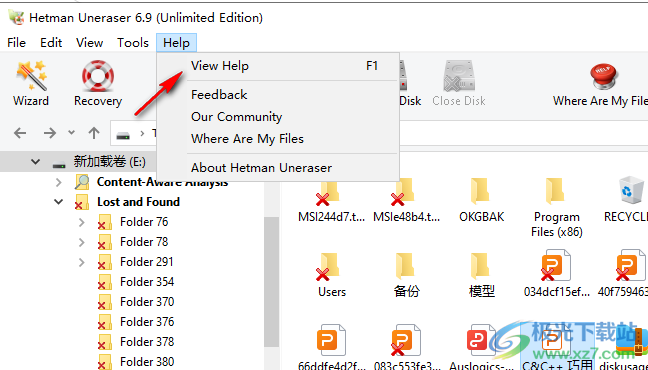Choose Feedback from Help menu
This screenshot has width=648, height=370.
(278, 95)
